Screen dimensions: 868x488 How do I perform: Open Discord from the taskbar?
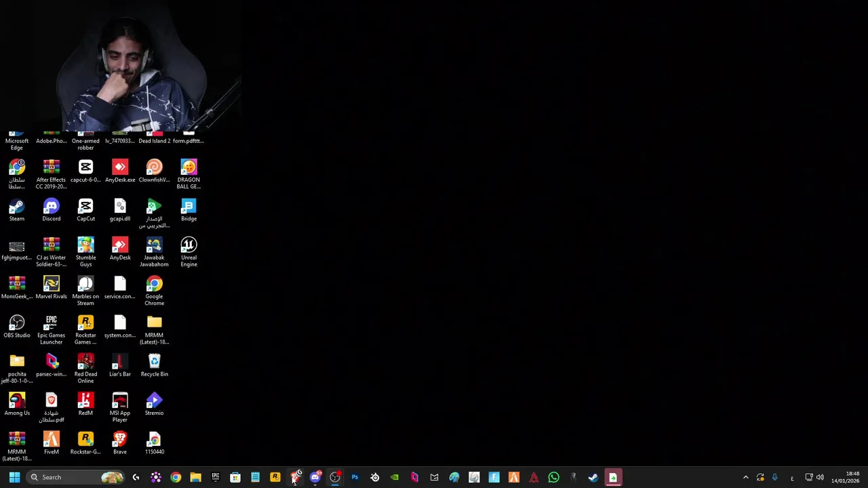315,477
